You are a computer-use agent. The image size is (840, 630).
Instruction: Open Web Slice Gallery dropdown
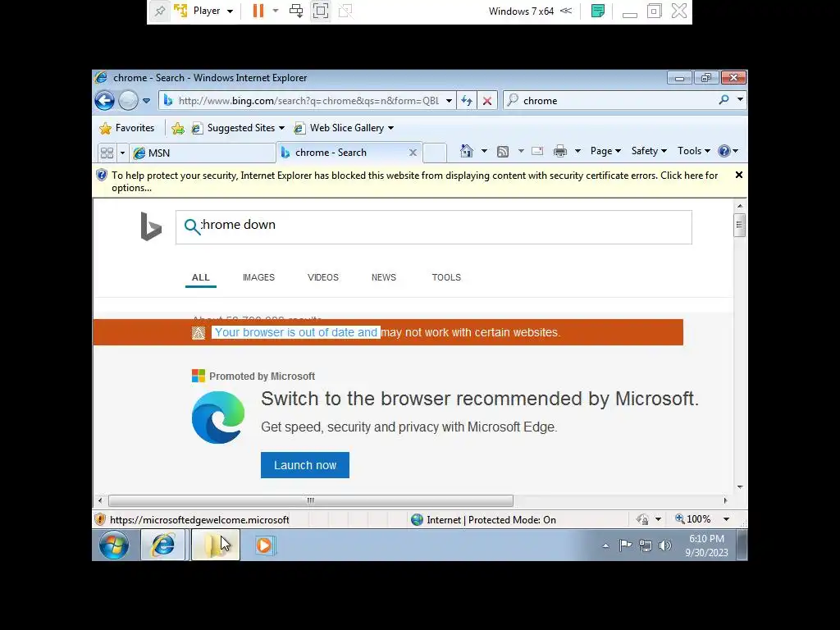[x=345, y=128]
